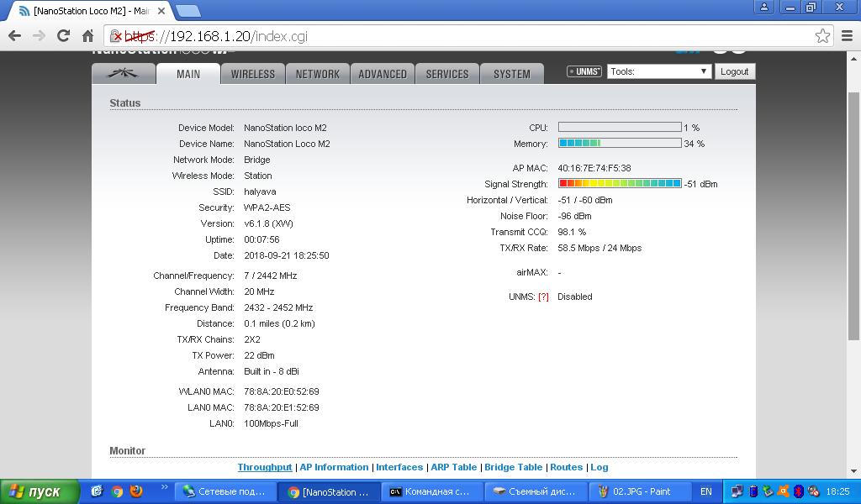The height and width of the screenshot is (504, 861).
Task: Open the AP Information link
Action: point(334,467)
